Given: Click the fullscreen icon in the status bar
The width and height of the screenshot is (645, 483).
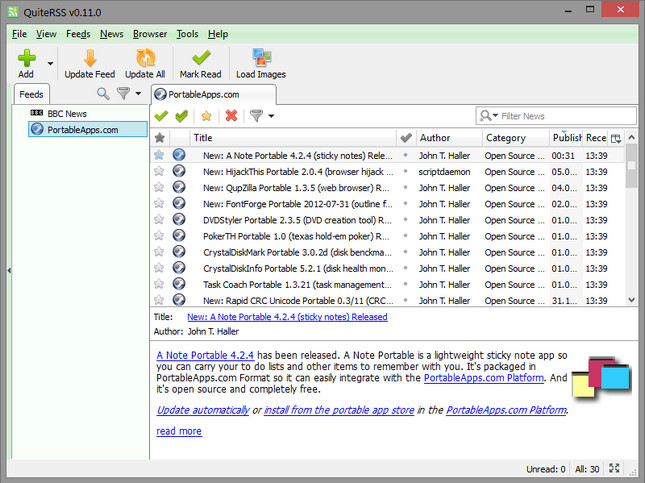Looking at the screenshot, I should pyautogui.click(x=614, y=468).
